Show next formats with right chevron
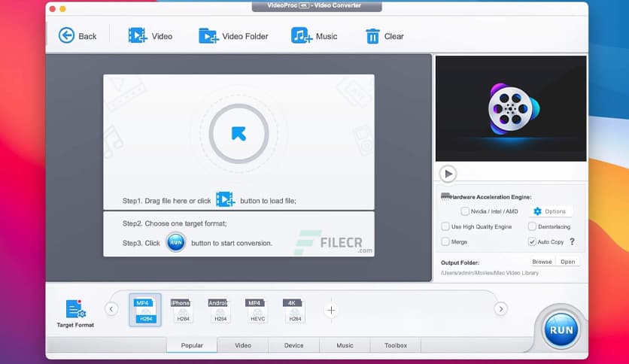The height and width of the screenshot is (364, 629). 500,308
